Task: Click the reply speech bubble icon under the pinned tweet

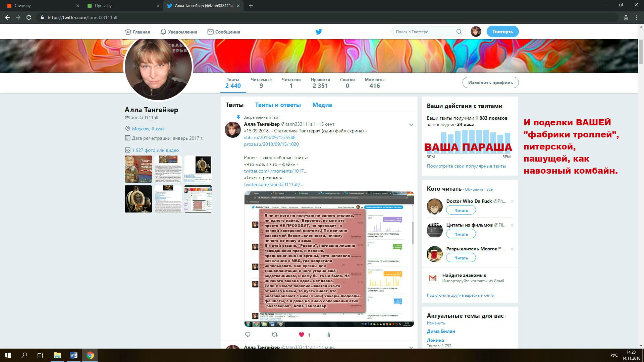Action: click(x=248, y=335)
